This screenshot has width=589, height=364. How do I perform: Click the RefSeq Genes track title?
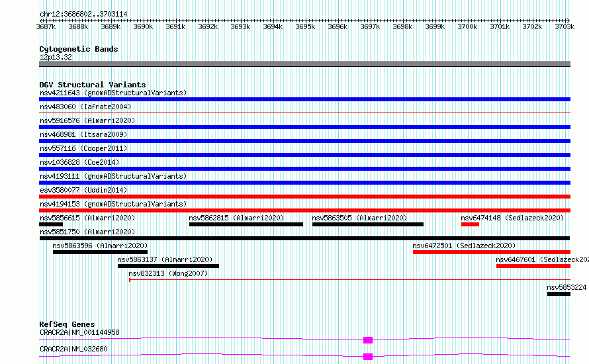[68, 324]
